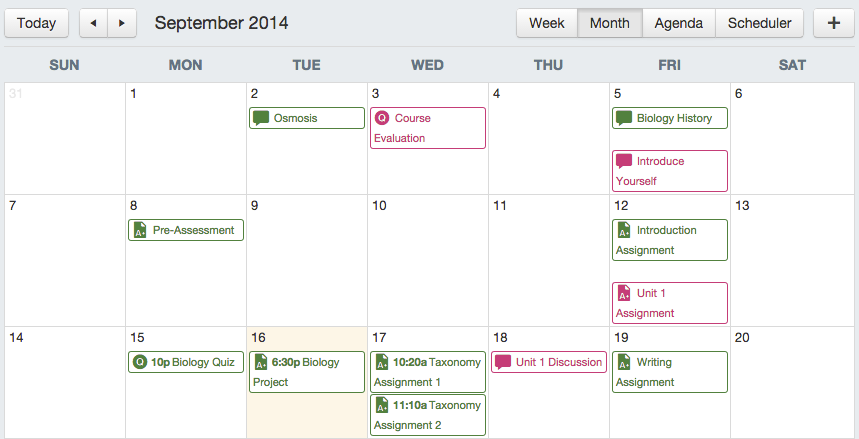Go to the previous month

(94, 23)
